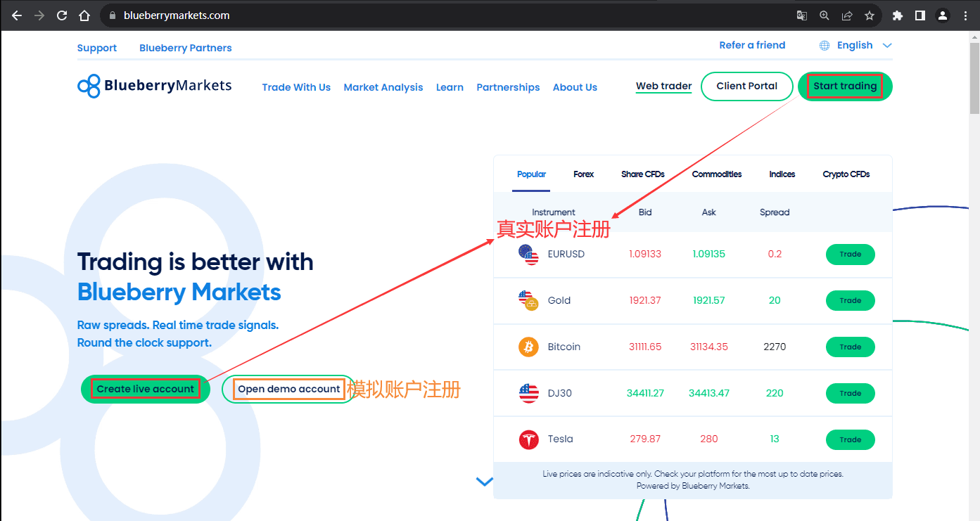The width and height of the screenshot is (980, 521).
Task: Click Create live account button
Action: 146,389
